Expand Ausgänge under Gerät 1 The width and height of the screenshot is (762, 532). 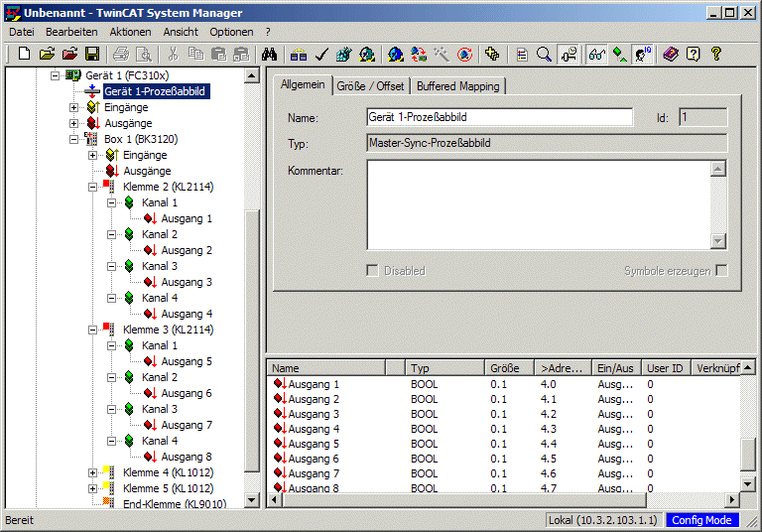pos(73,123)
